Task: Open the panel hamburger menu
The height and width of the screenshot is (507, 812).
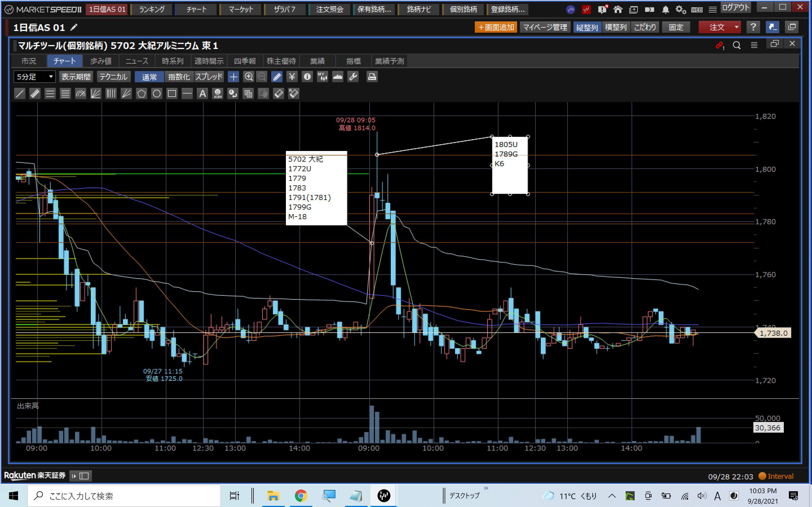Action: coord(754,45)
